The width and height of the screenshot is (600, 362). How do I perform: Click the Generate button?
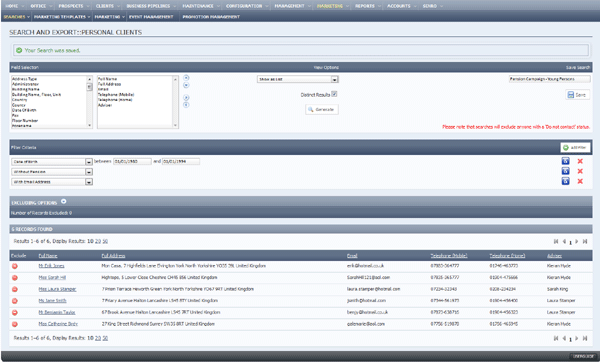pos(322,109)
